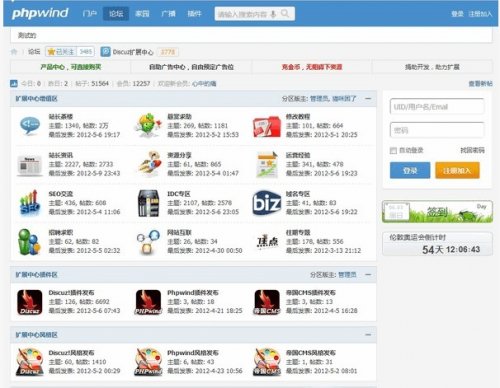Viewport: 500px width, 388px height.
Task: Click the phpwind logo
Action: 40,13
